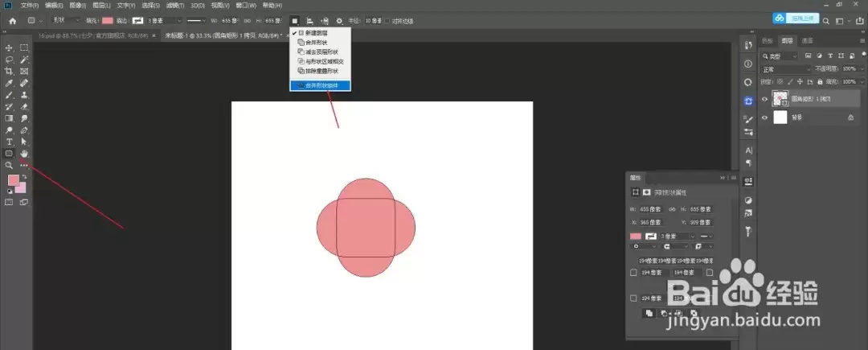868x350 pixels.
Task: Click the fill swatch in Properties panel
Action: 636,237
